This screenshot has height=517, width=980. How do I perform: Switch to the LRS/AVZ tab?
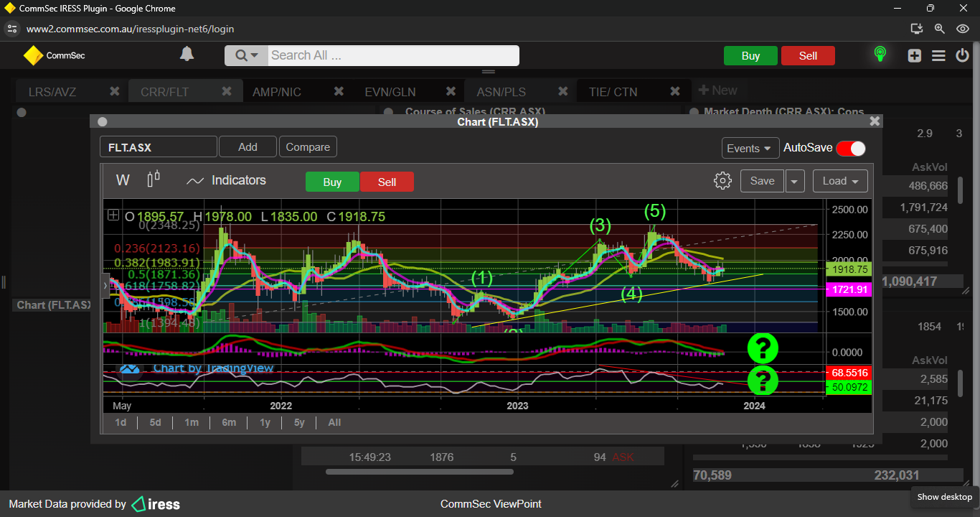pyautogui.click(x=52, y=92)
